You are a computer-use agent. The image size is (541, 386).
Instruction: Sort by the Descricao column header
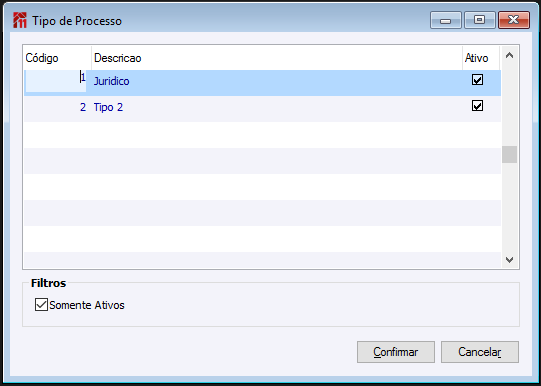pyautogui.click(x=277, y=58)
